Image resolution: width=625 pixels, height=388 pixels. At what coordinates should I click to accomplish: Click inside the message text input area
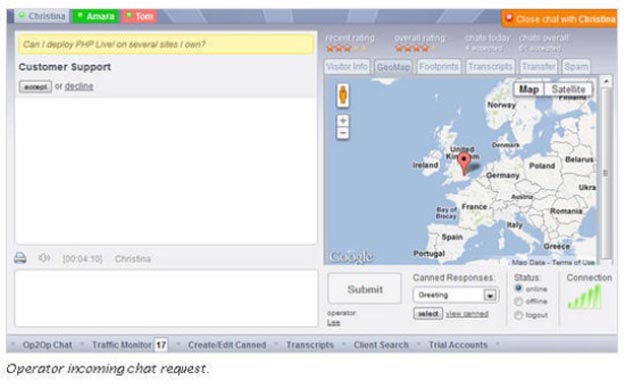(166, 298)
